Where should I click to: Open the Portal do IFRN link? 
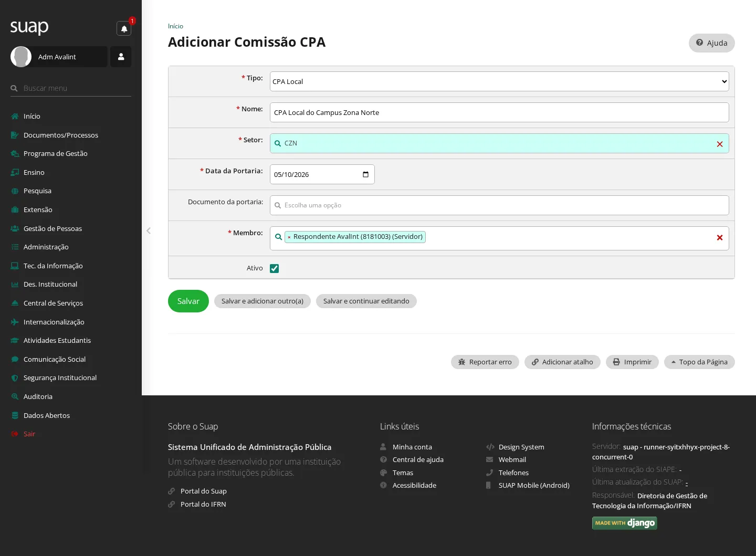point(203,504)
